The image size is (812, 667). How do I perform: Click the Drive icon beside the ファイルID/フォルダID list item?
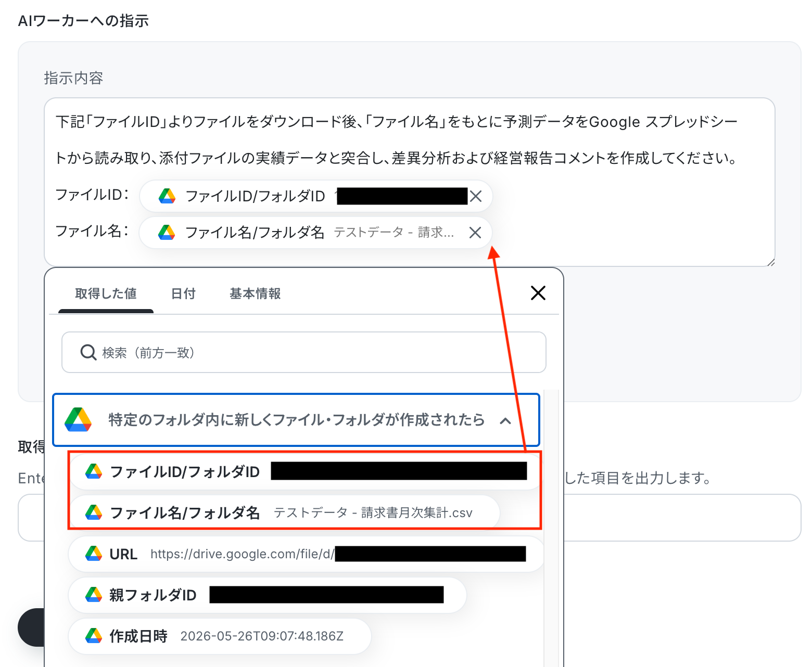pos(94,471)
